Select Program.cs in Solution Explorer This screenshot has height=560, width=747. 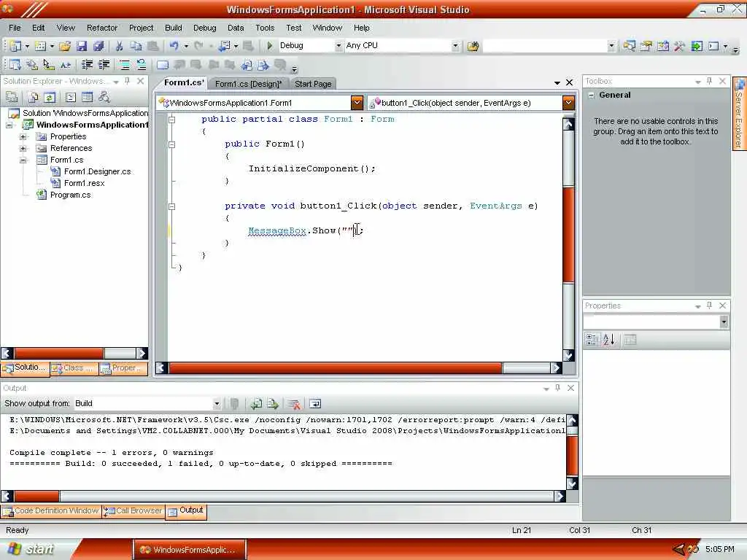pos(70,195)
